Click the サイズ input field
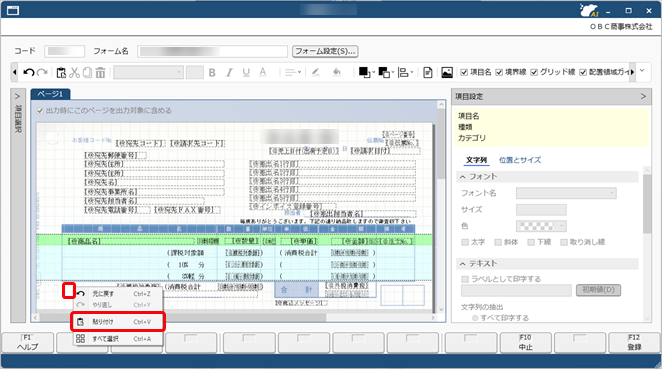662x369 pixels. pos(541,210)
